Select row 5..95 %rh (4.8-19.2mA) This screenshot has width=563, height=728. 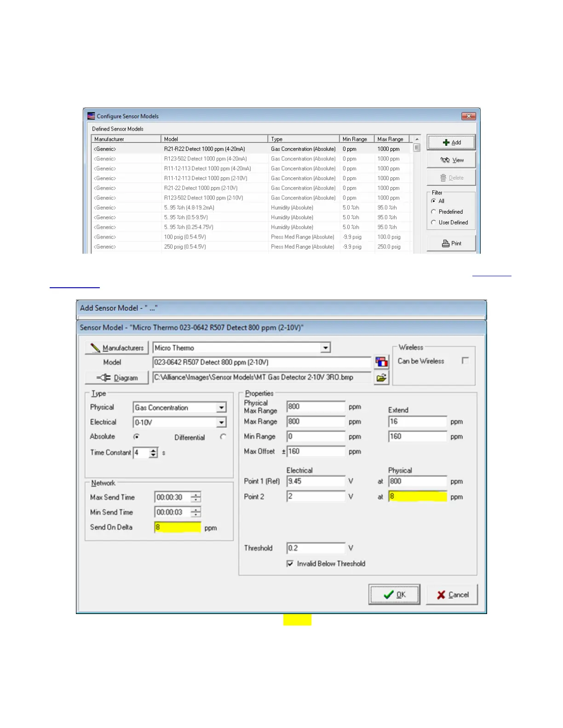[x=251, y=208]
